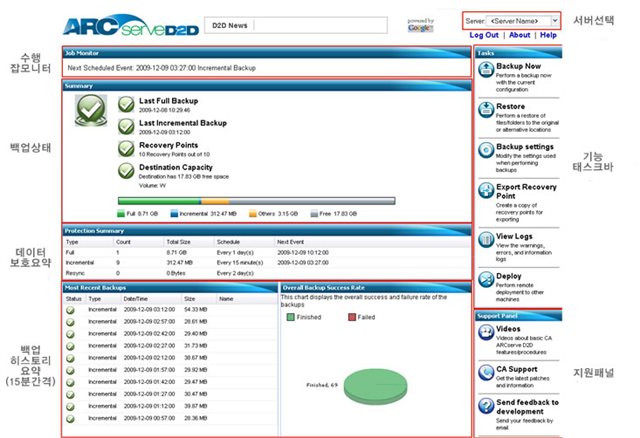The image size is (640, 438).
Task: Click the View Logs icon
Action: (486, 240)
